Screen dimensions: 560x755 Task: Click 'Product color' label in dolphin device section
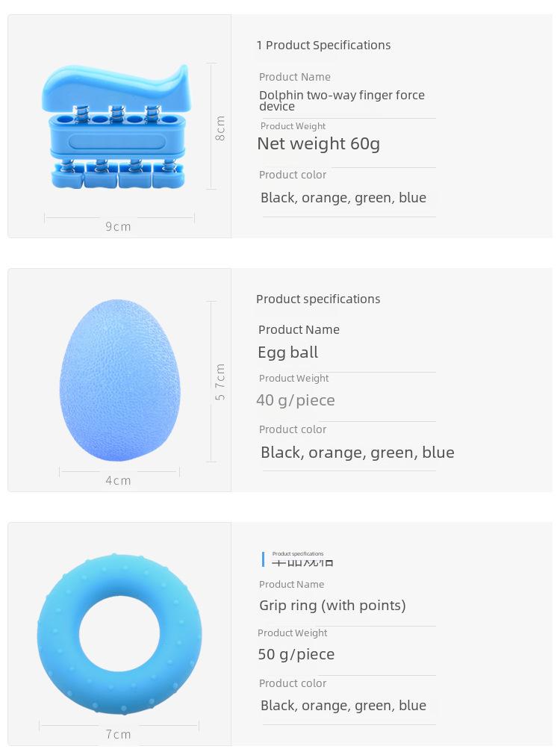coord(293,175)
